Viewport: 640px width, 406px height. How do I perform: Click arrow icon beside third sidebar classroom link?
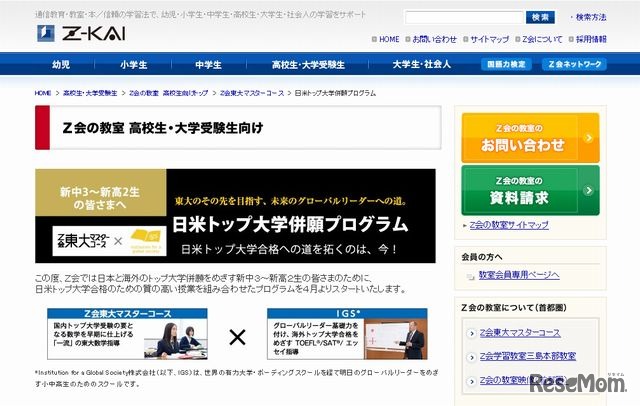pos(471,381)
